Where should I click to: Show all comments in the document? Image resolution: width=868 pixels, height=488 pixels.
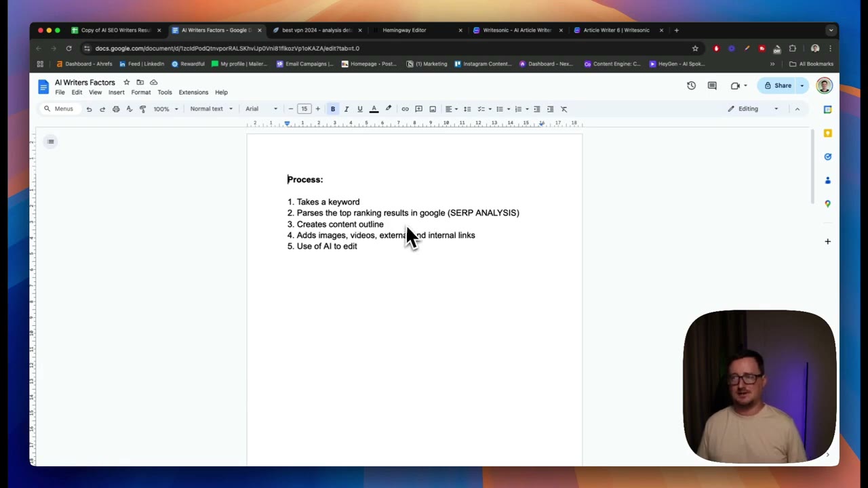click(x=712, y=85)
